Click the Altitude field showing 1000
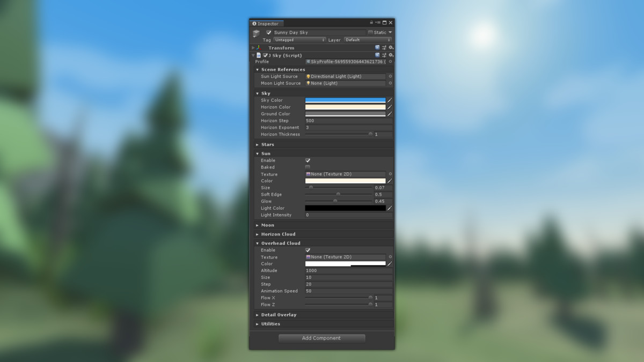Viewport: 644px width, 362px height. click(349, 271)
